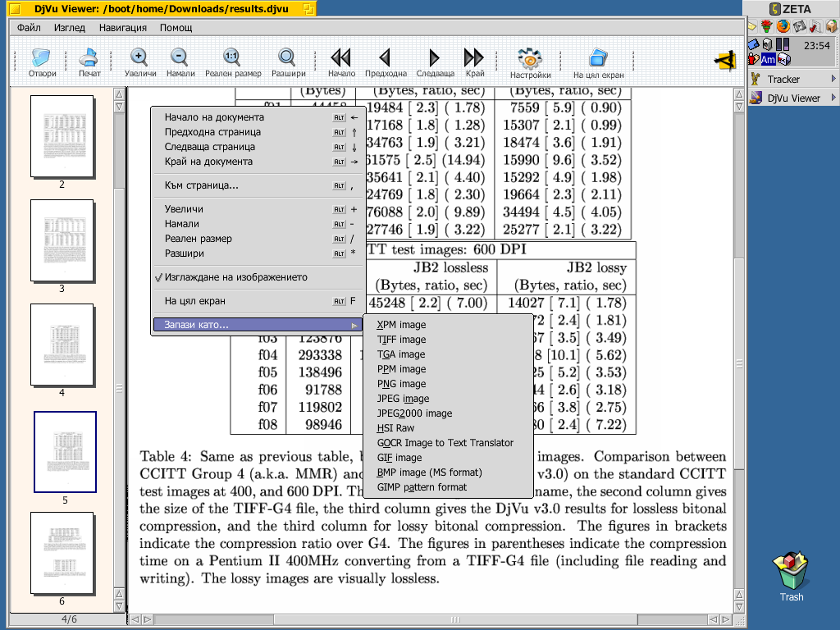
Task: Click the 23:54 clock in deskbar
Action: 816,46
